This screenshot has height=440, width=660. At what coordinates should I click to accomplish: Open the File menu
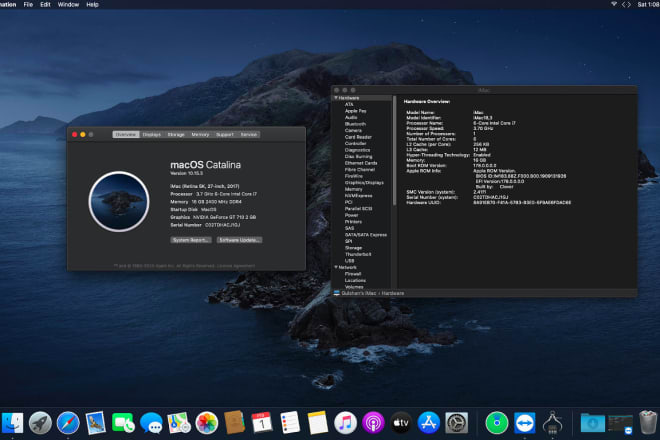[x=28, y=4]
